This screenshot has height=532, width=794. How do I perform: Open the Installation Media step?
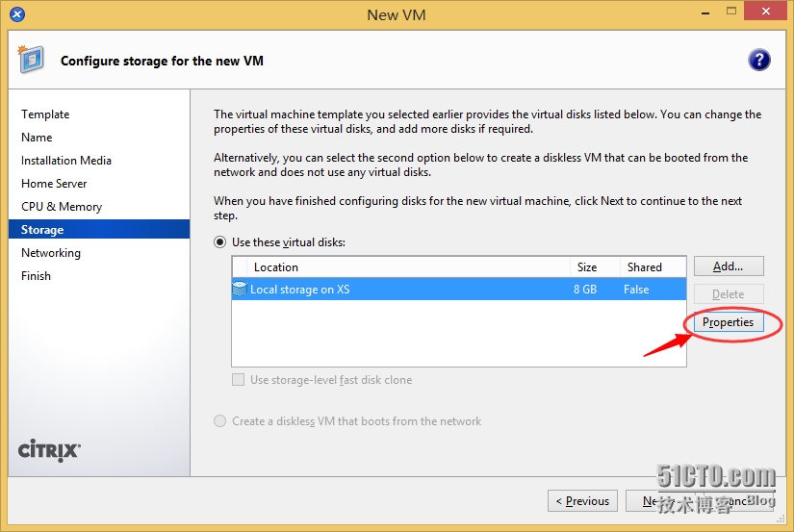[66, 161]
